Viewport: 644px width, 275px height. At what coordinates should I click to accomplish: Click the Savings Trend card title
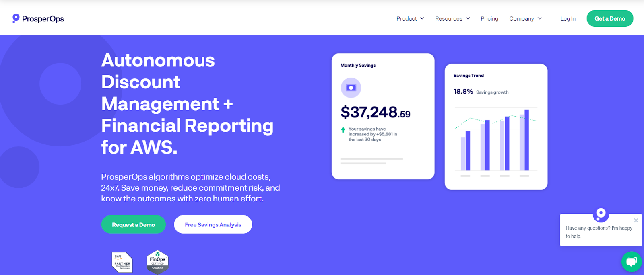(x=469, y=75)
